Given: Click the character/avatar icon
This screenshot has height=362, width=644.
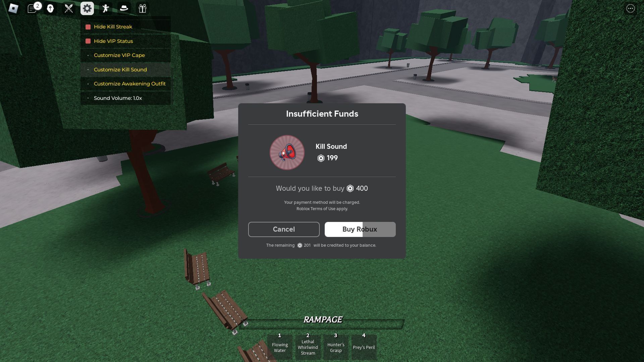Looking at the screenshot, I should pyautogui.click(x=105, y=8).
